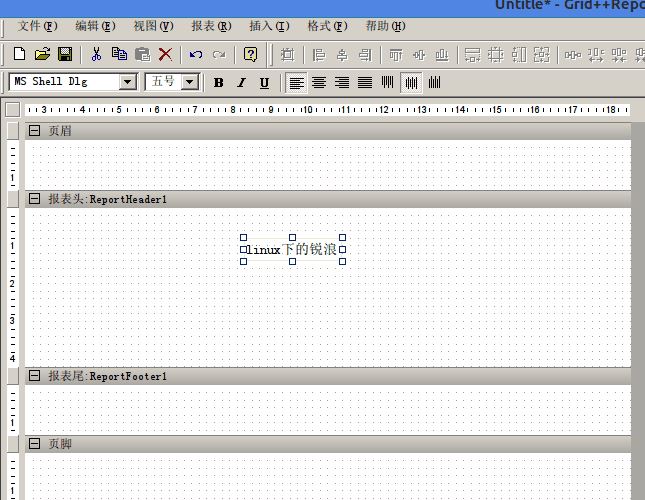Collapse the 页脚 section
The height and width of the screenshot is (500, 645).
(x=35, y=443)
